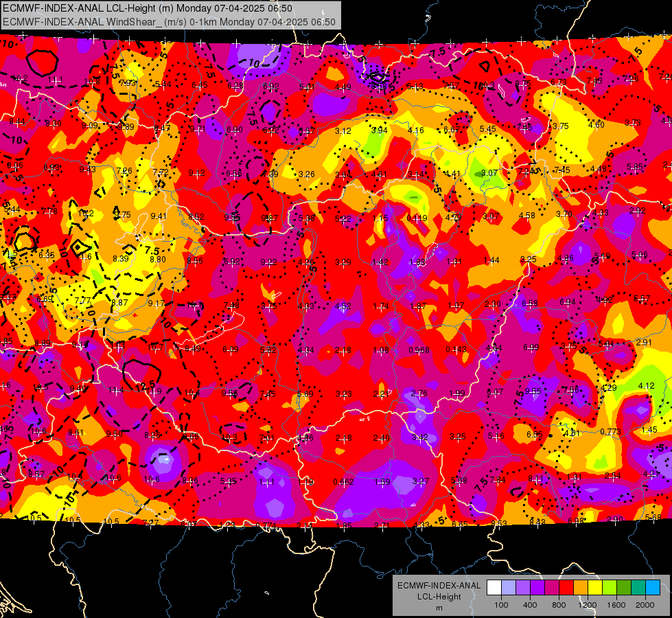Click the map value 7.93
Screen dimensions: 672x618
(x=127, y=82)
